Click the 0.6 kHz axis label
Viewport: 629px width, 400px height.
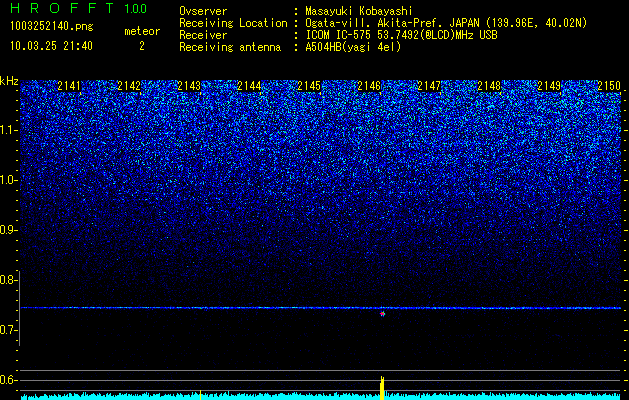coord(9,380)
